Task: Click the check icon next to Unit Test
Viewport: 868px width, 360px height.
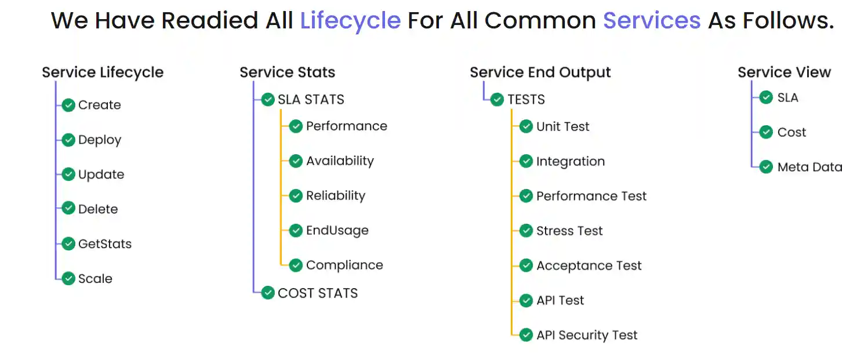Action: 526,126
